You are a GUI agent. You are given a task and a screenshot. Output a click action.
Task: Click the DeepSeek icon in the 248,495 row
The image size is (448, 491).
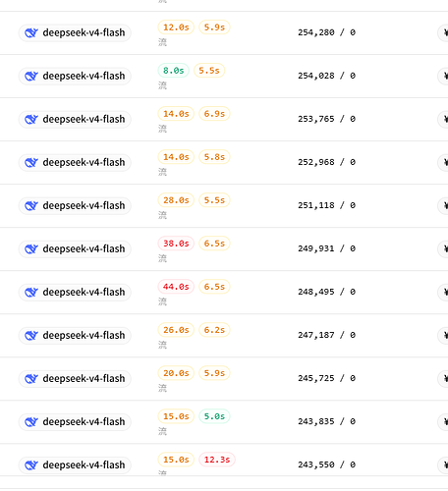coord(31,292)
